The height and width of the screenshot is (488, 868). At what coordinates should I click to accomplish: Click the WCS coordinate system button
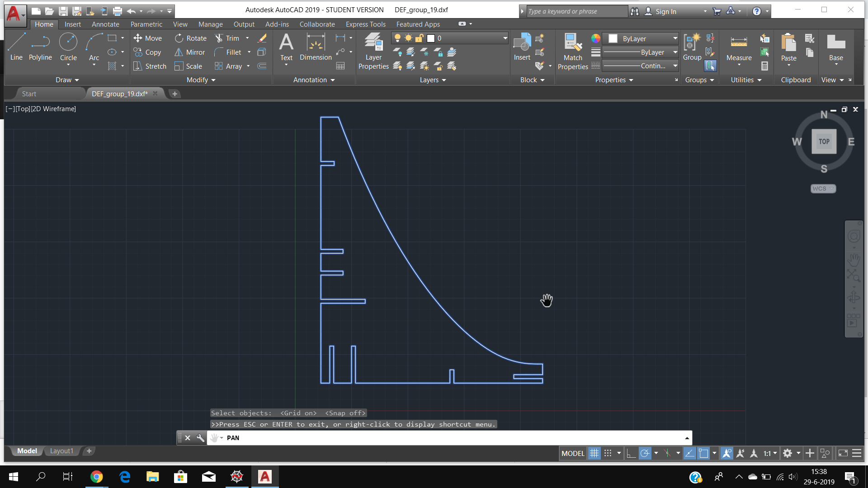coord(823,189)
